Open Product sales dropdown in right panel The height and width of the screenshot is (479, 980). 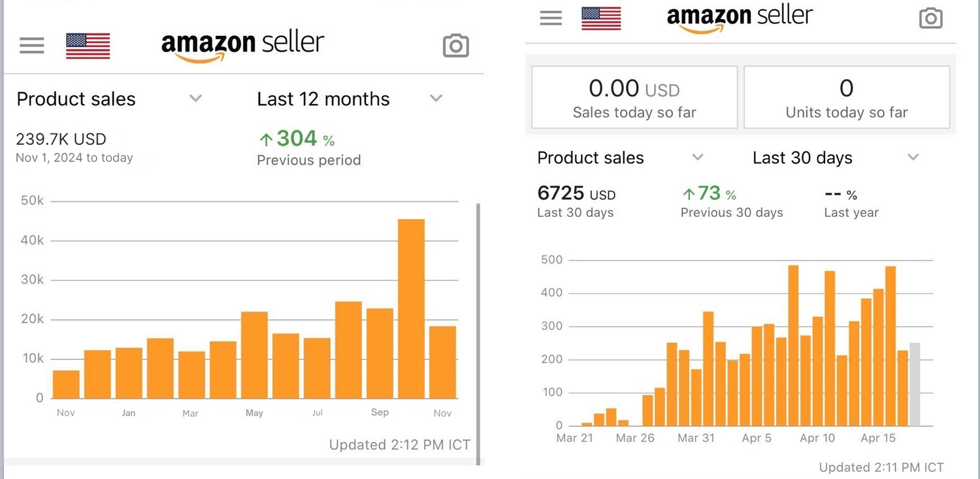tap(698, 157)
